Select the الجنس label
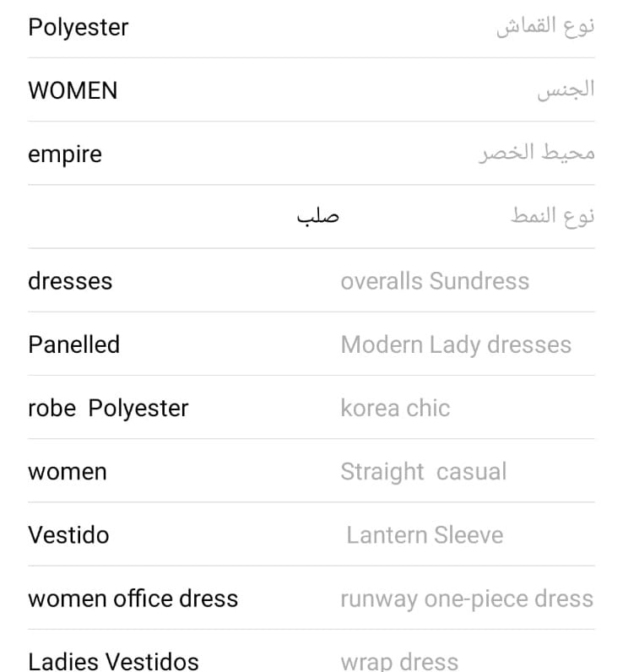Screen dimensions: 623x672 [566, 89]
